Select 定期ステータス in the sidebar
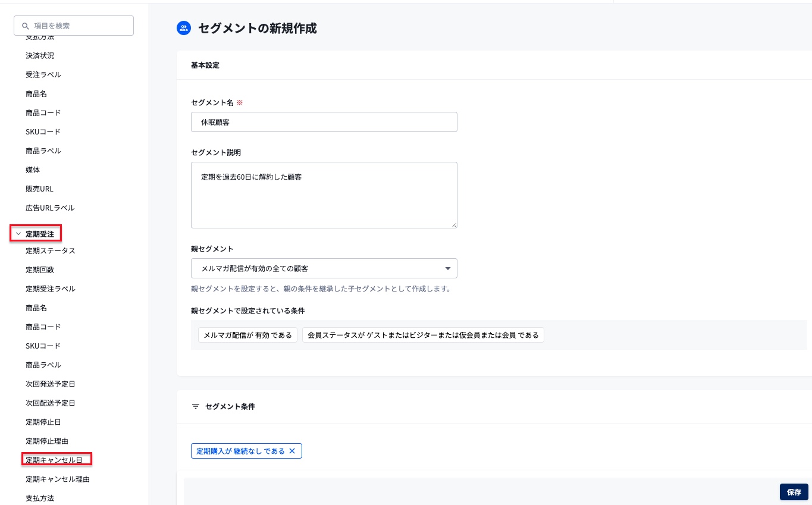 click(x=51, y=251)
